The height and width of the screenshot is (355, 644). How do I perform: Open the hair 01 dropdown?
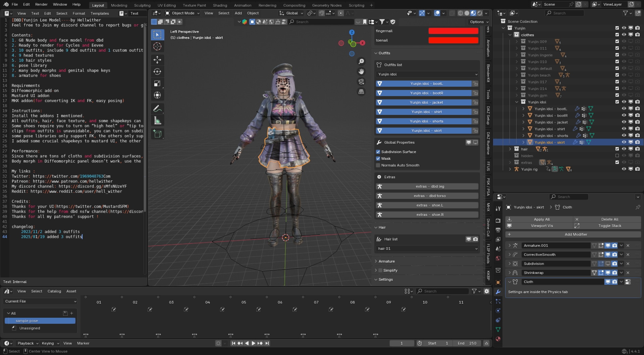coord(427,249)
